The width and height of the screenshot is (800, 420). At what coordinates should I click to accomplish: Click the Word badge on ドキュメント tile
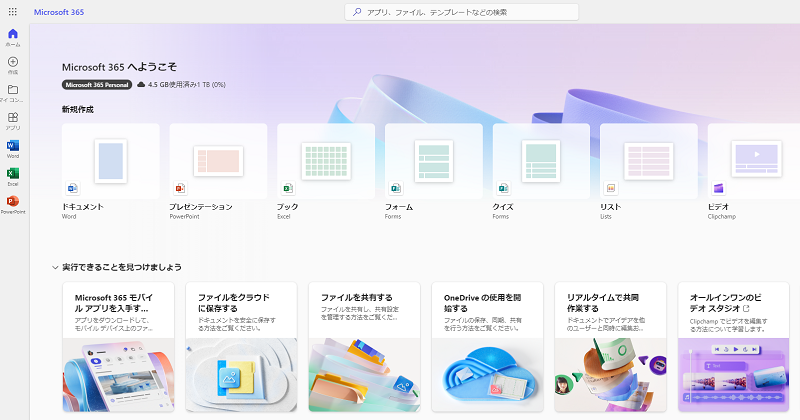[72, 188]
